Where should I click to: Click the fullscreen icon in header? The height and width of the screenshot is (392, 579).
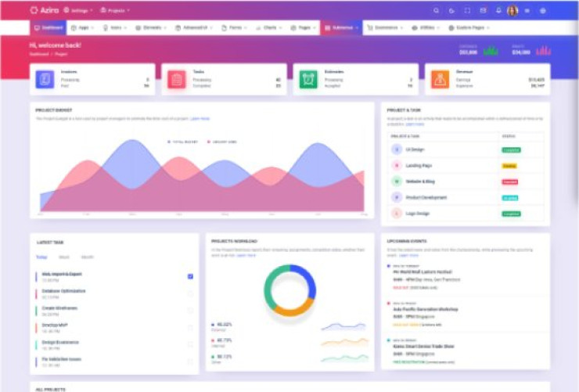[x=467, y=11]
